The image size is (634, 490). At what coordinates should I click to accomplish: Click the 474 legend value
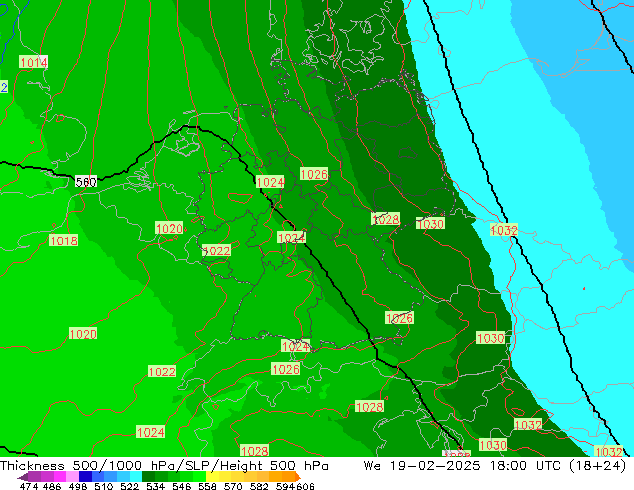29,486
